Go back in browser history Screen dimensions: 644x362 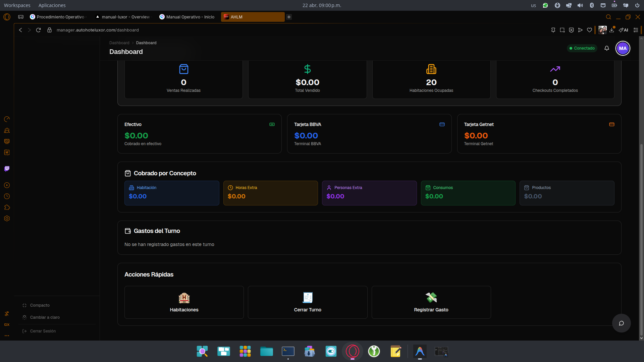coord(20,30)
